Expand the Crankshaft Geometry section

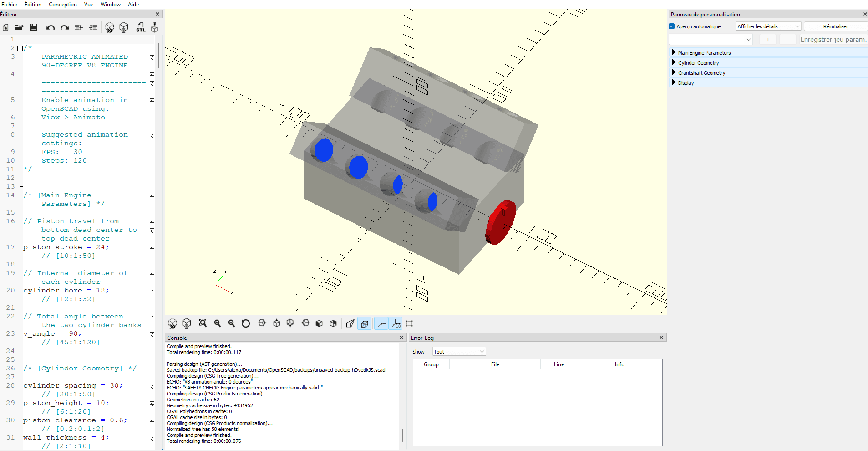point(768,73)
